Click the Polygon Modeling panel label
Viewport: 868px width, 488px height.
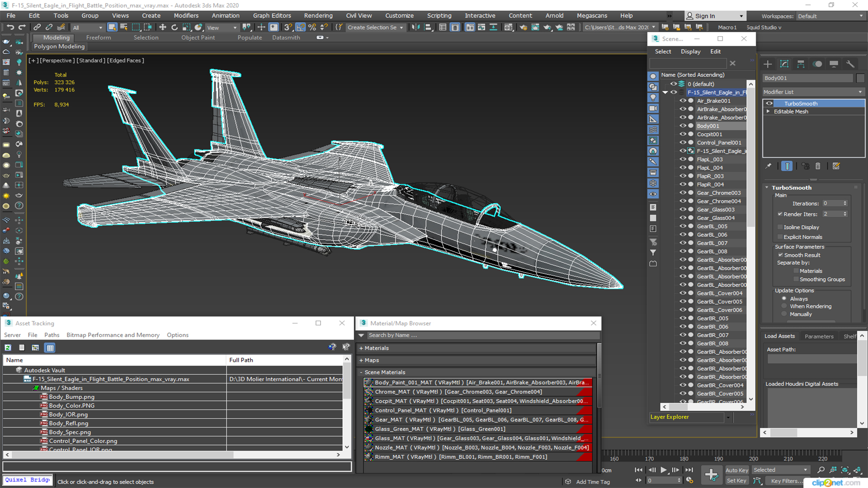click(x=59, y=46)
